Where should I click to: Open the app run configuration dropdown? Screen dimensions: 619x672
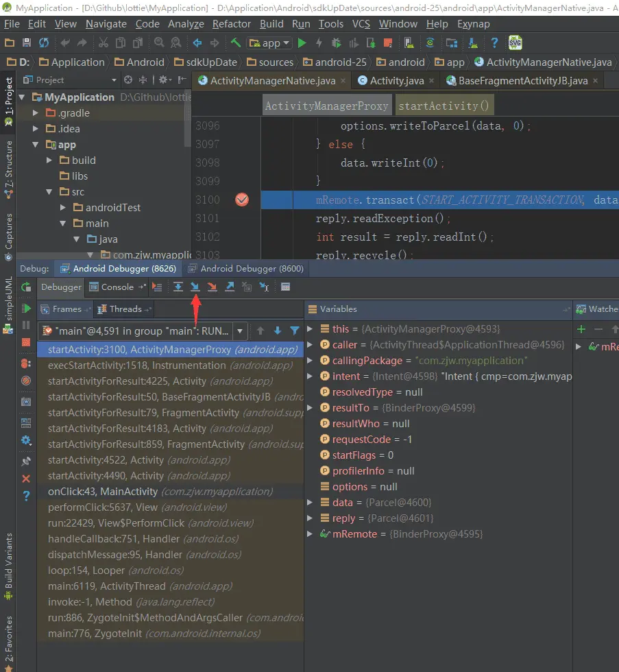270,43
